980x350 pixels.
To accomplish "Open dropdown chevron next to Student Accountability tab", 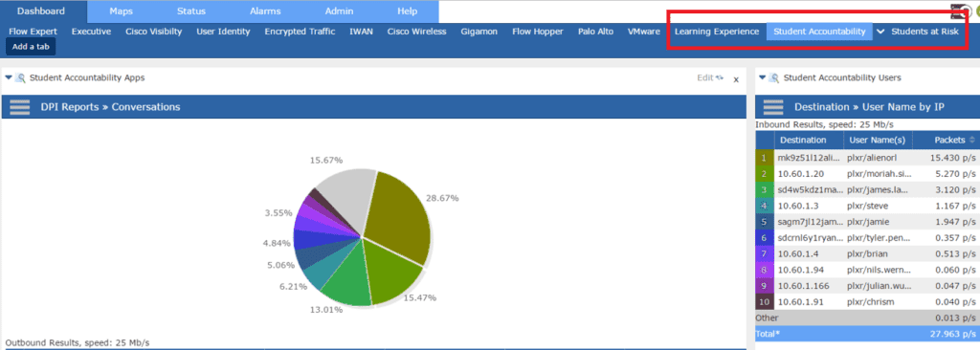I will [880, 32].
